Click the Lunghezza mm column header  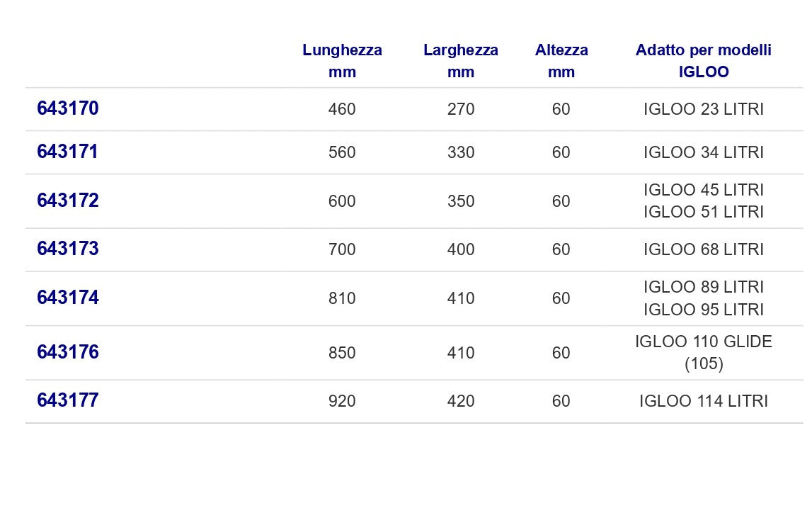(343, 61)
